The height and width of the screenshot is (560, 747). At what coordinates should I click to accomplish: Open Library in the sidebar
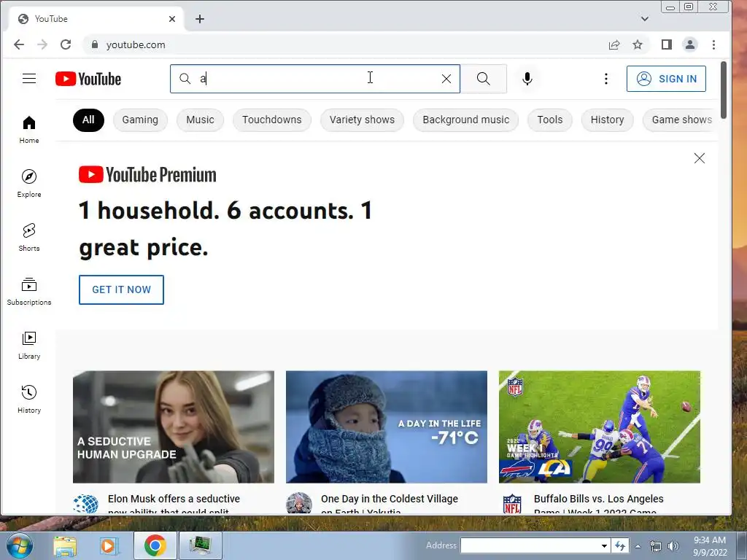click(x=29, y=345)
